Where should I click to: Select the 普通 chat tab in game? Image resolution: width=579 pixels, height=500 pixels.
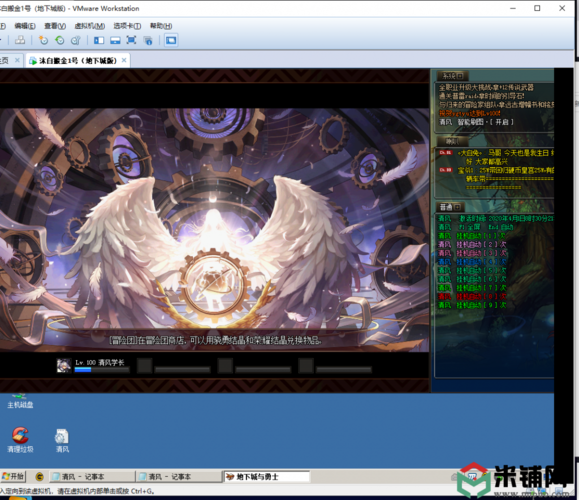pyautogui.click(x=450, y=207)
